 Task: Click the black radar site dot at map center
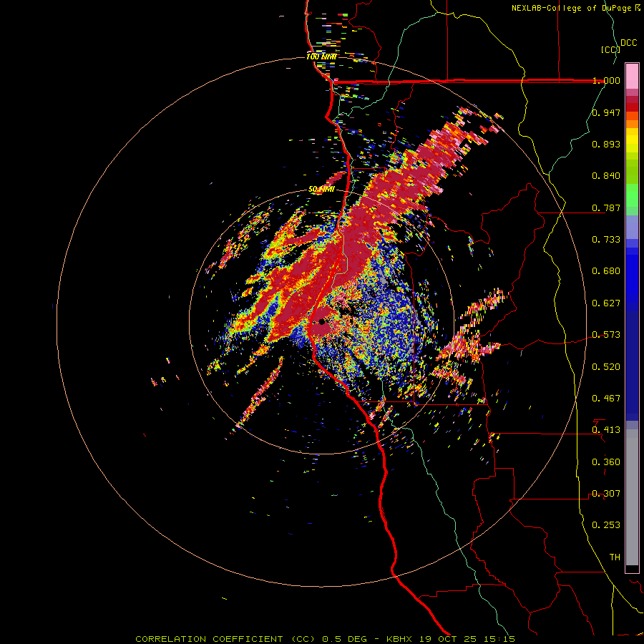tap(321, 321)
